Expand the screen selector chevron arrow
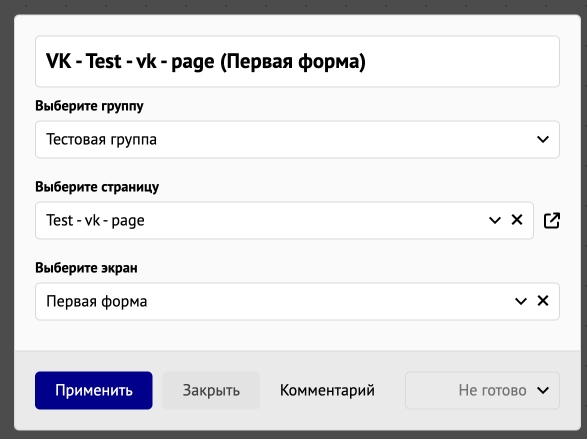This screenshot has height=439, width=587. tap(521, 301)
